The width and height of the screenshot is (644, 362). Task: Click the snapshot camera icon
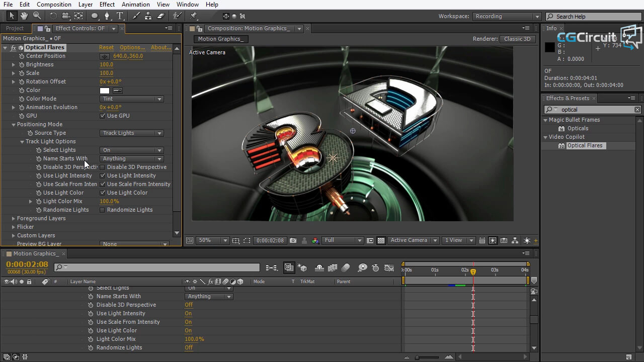pyautogui.click(x=293, y=240)
